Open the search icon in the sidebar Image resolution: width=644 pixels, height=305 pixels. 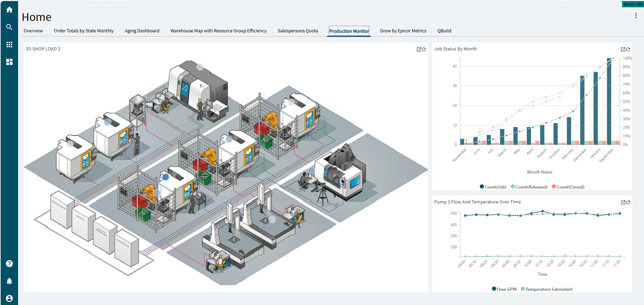(x=9, y=27)
